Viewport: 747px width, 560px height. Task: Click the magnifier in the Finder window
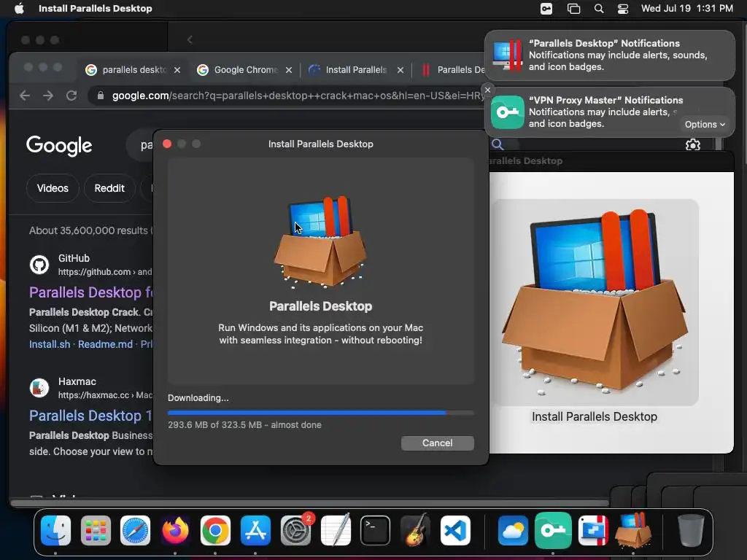click(x=498, y=144)
